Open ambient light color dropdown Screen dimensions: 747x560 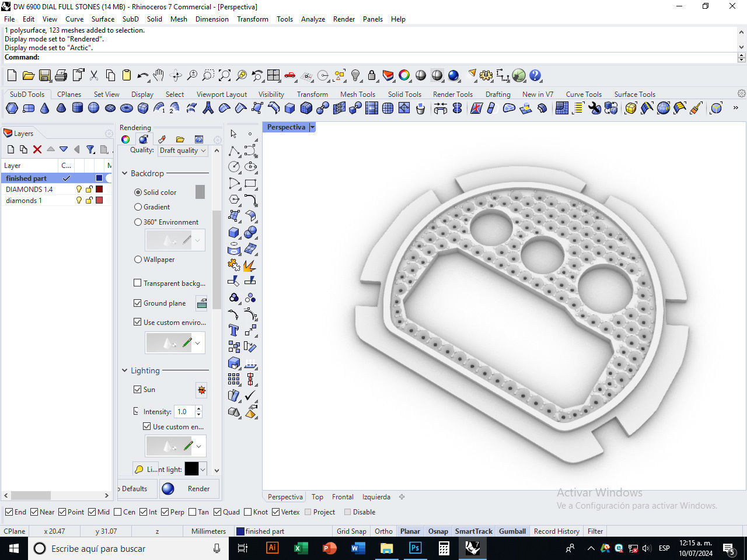click(203, 469)
